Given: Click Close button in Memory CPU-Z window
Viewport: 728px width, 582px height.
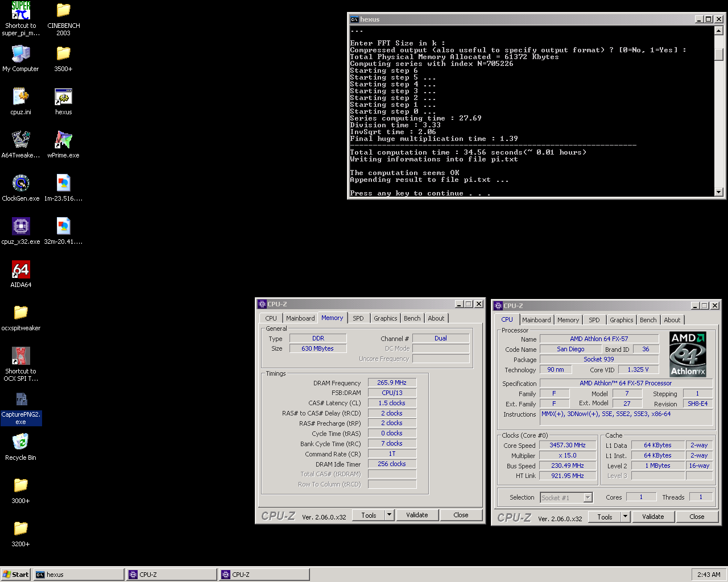Looking at the screenshot, I should [461, 515].
